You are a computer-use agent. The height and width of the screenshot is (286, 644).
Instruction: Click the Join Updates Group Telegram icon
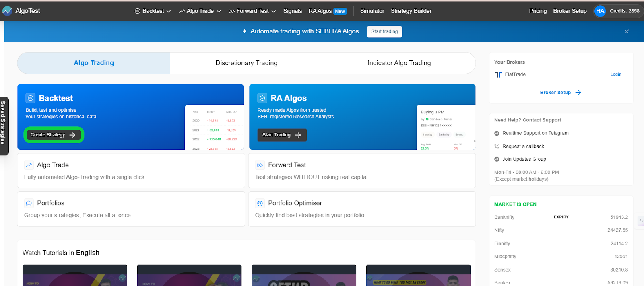[497, 159]
